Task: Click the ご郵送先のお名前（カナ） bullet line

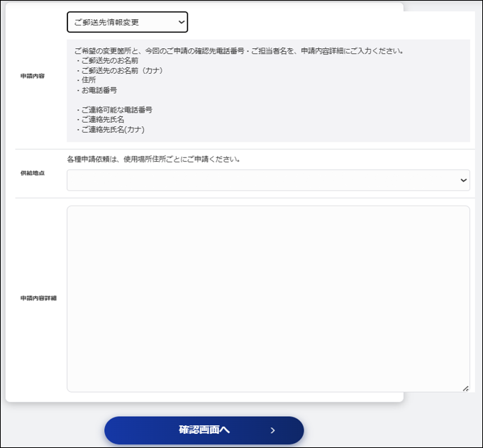Action: click(x=119, y=70)
